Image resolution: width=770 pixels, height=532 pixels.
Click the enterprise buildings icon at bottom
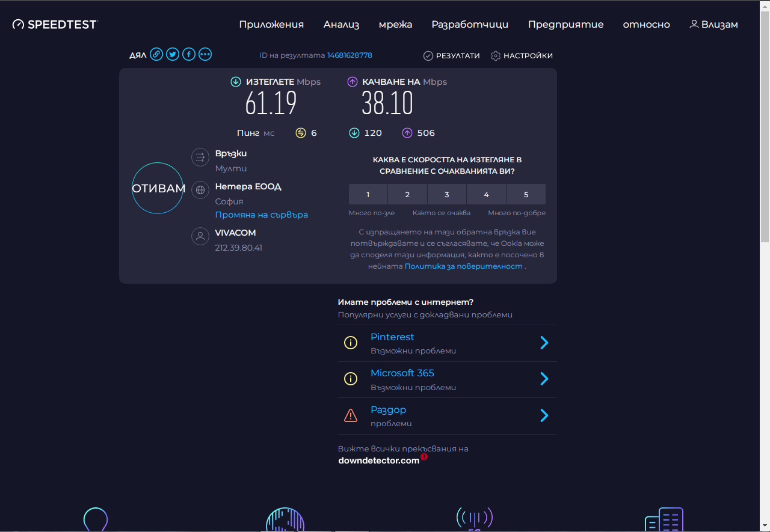click(664, 519)
